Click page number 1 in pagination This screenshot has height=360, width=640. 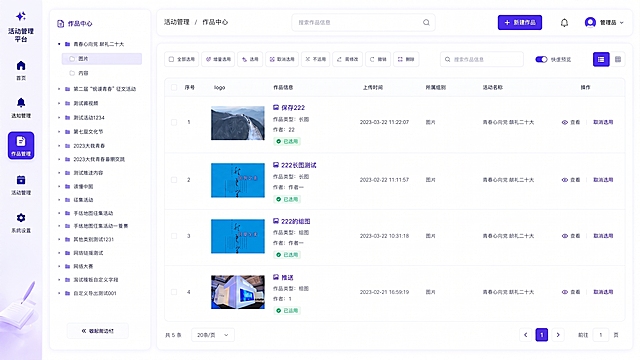542,335
